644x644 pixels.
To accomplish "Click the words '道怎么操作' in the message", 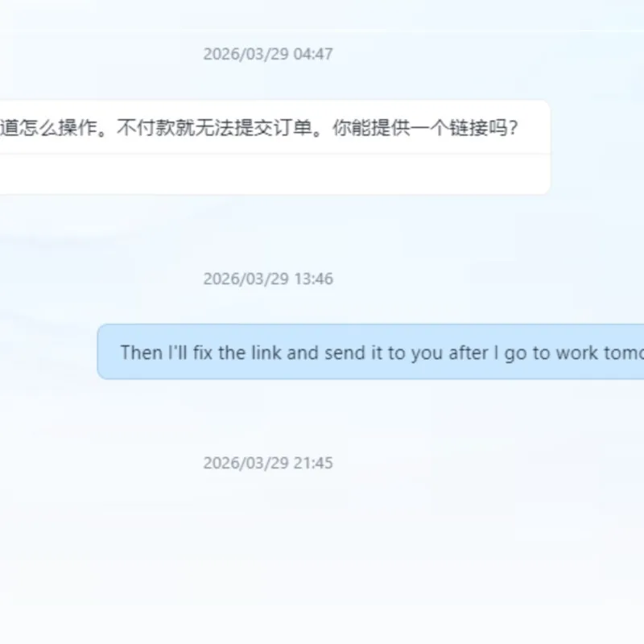I will [x=48, y=128].
